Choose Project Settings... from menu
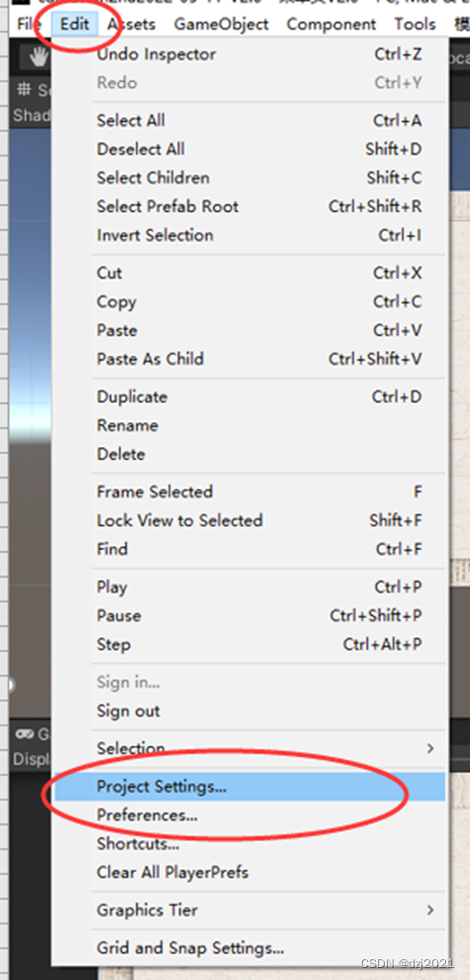 (x=250, y=786)
